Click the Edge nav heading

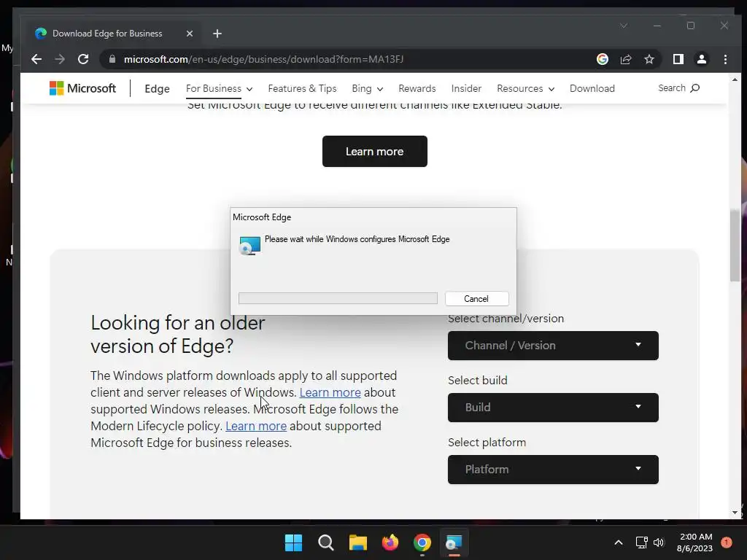point(157,88)
